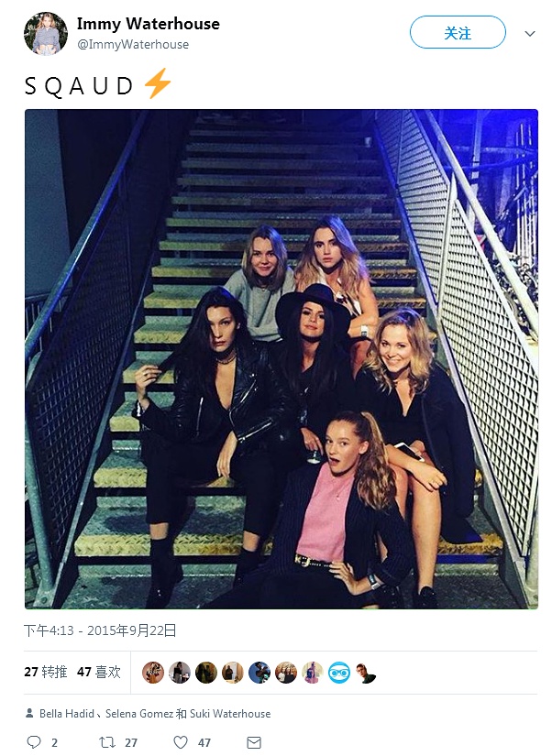Enlarge the squad staircase photo
The width and height of the screenshot is (552, 756).
coord(282,359)
